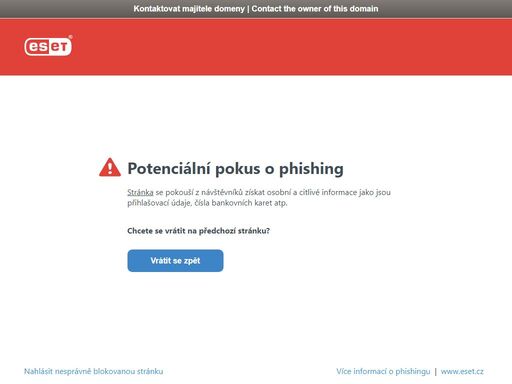Click the ESET logo in the red header
The height and width of the screenshot is (384, 512).
pos(48,46)
